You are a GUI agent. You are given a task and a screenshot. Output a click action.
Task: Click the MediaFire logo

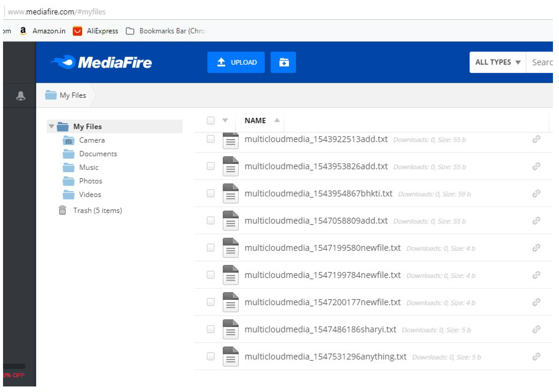point(101,62)
